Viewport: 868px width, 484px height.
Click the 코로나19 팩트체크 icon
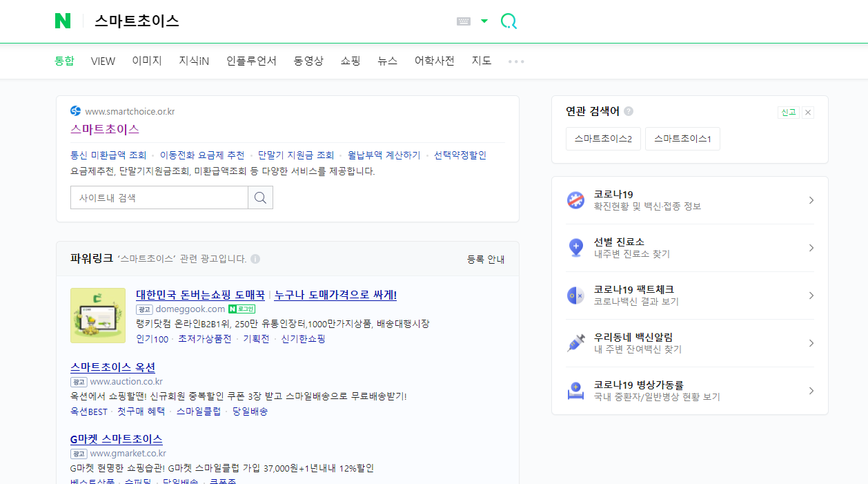(x=575, y=296)
